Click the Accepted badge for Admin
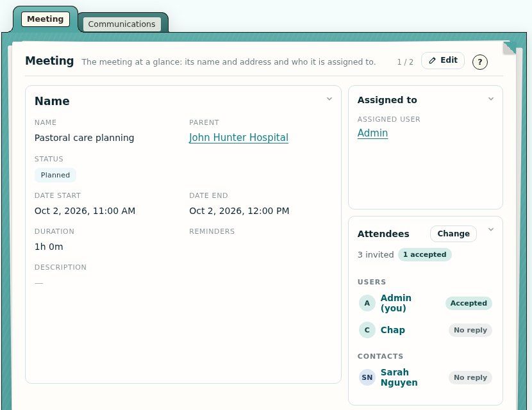This screenshot has height=410, width=532. click(469, 303)
